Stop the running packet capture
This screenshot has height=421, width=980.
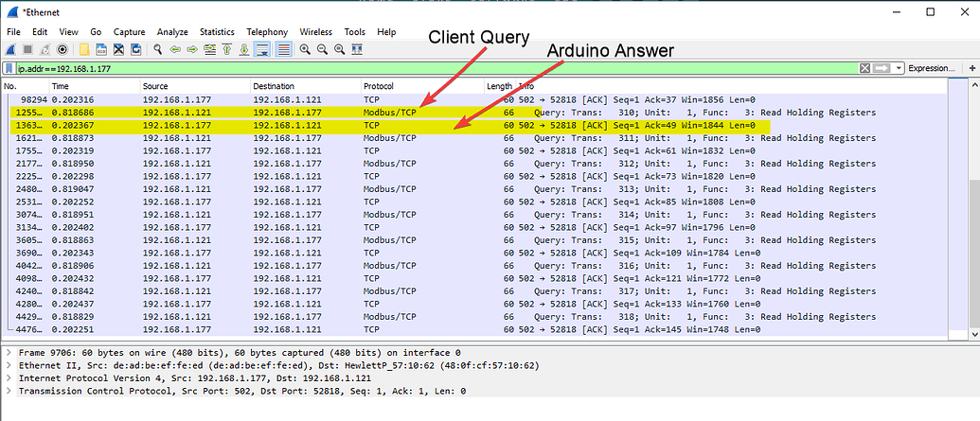click(x=27, y=49)
